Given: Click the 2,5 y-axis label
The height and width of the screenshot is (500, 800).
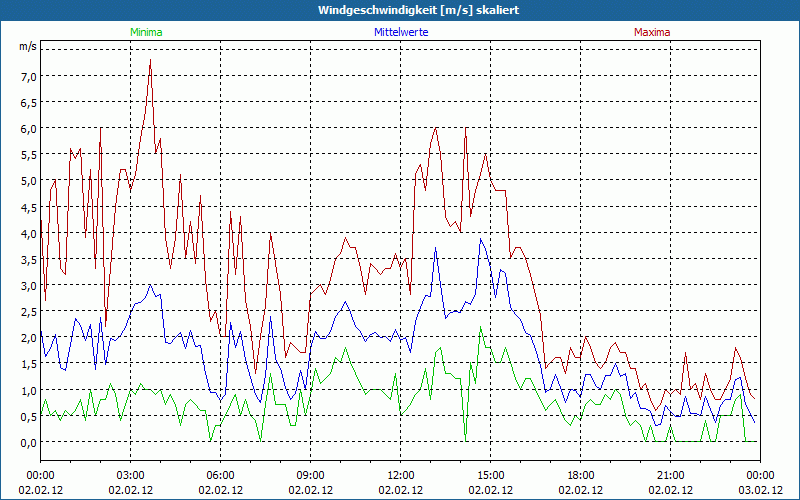Looking at the screenshot, I should tap(29, 311).
